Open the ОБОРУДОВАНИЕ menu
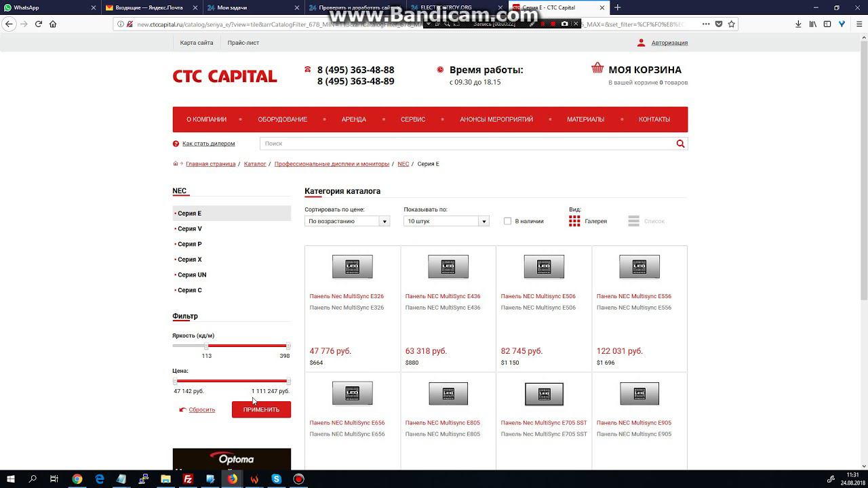The width and height of the screenshot is (868, 488). [282, 119]
